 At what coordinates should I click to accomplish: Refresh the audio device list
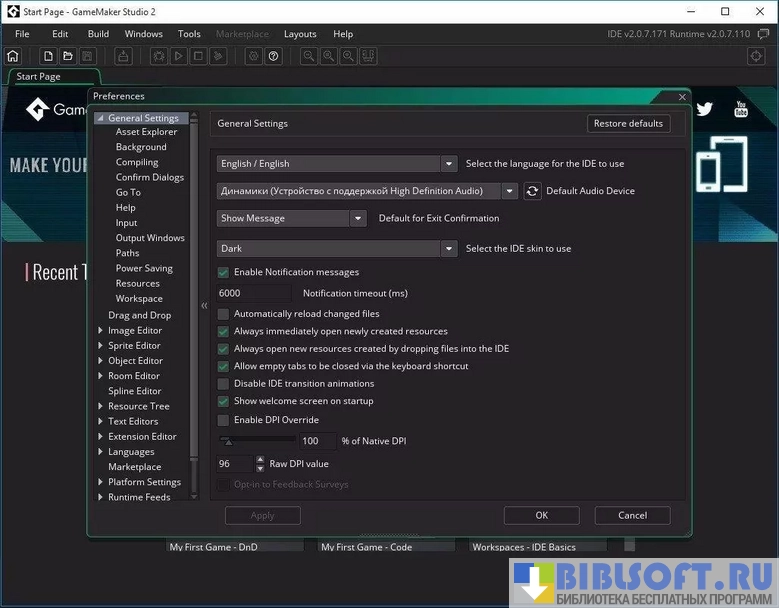tap(532, 191)
